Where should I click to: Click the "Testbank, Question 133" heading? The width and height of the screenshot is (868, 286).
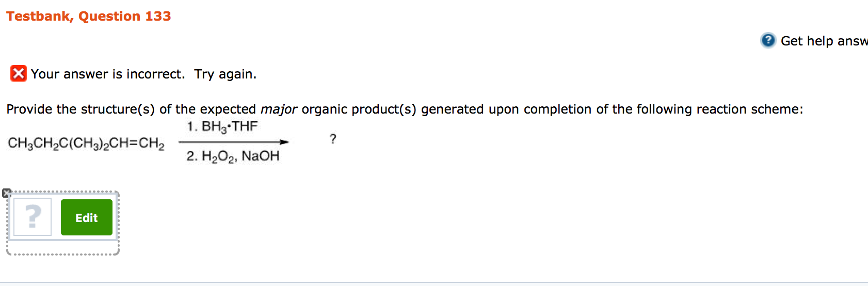click(88, 16)
